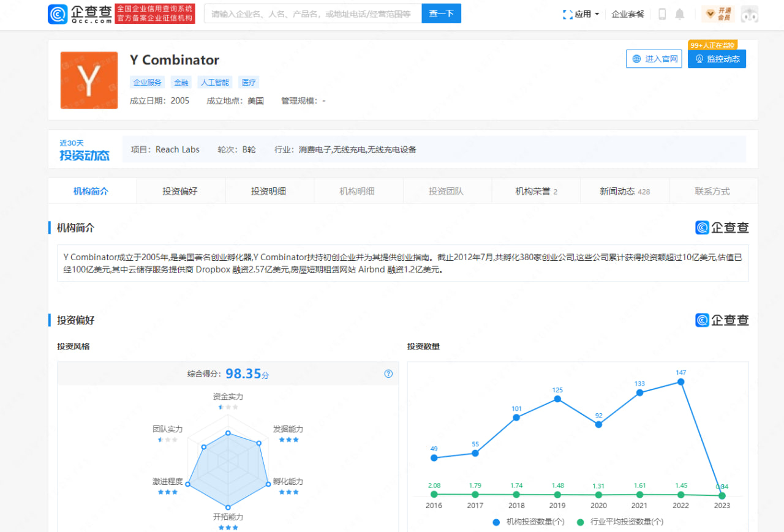Click the 99+人正在监控 badge
Image resolution: width=784 pixels, height=532 pixels.
click(713, 45)
